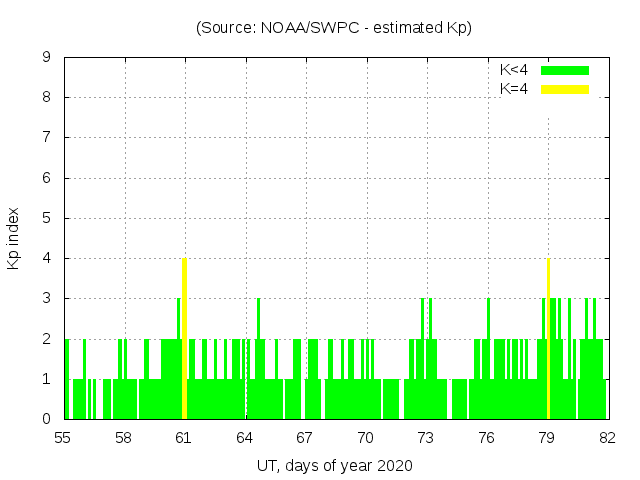This screenshot has height=480, width=640.
Task: Click x-axis tick label 82
Action: (607, 437)
